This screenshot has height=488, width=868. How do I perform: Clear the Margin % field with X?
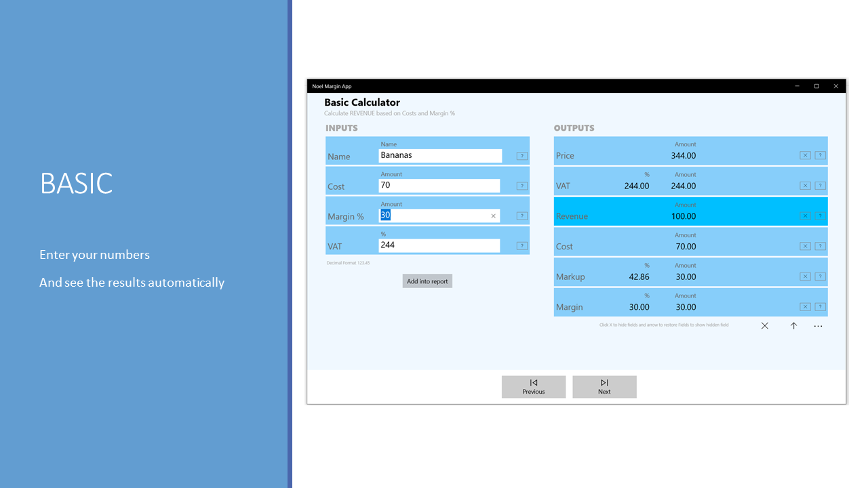494,216
